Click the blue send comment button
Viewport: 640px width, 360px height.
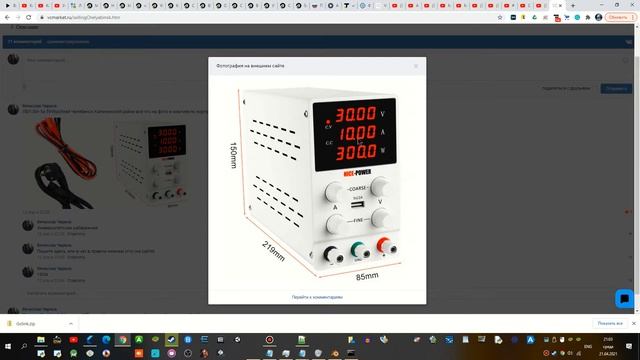[x=616, y=88]
